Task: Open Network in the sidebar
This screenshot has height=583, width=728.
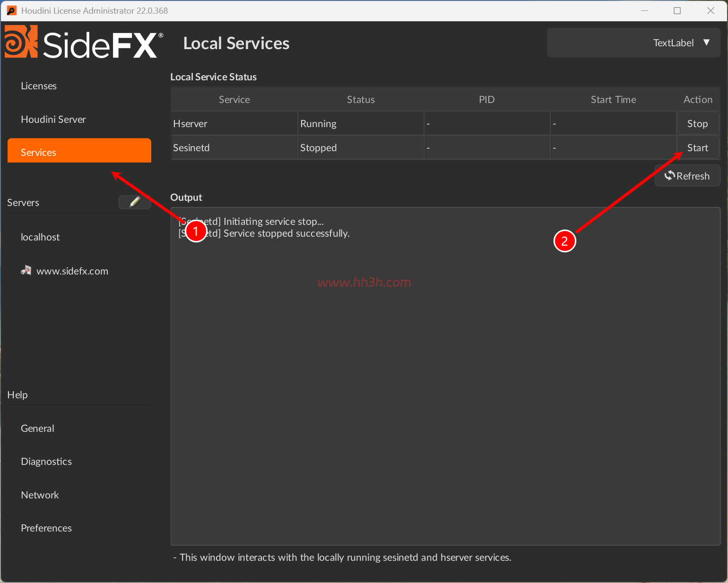Action: click(x=40, y=495)
